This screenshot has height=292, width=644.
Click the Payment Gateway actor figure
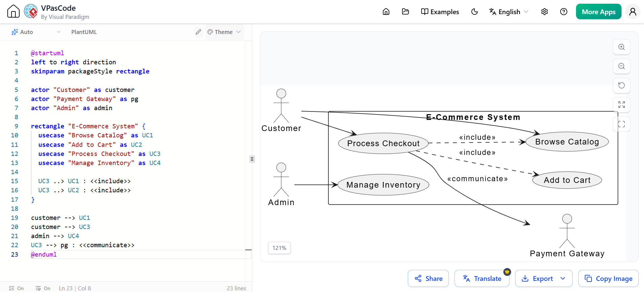(x=567, y=231)
